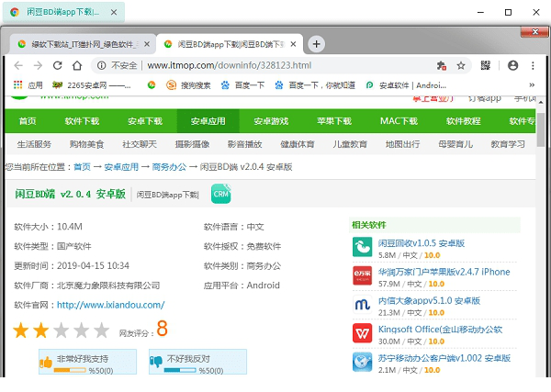This screenshot has width=551, height=392.
Task: Open the 闲豆回收 app icon
Action: [362, 248]
